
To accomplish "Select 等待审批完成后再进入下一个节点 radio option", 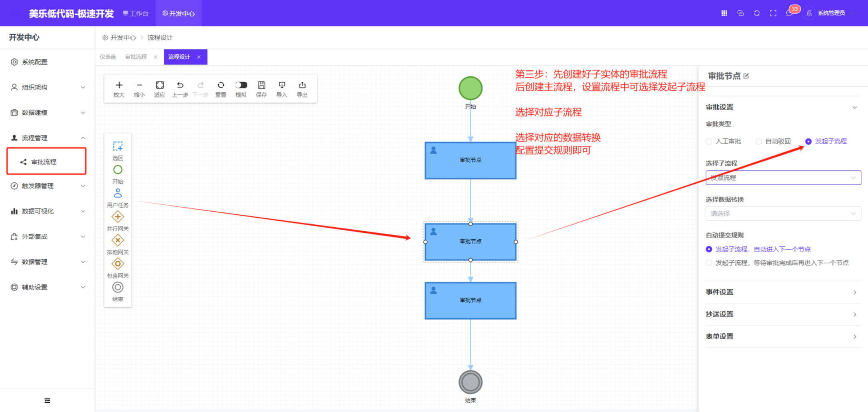I will [x=709, y=263].
